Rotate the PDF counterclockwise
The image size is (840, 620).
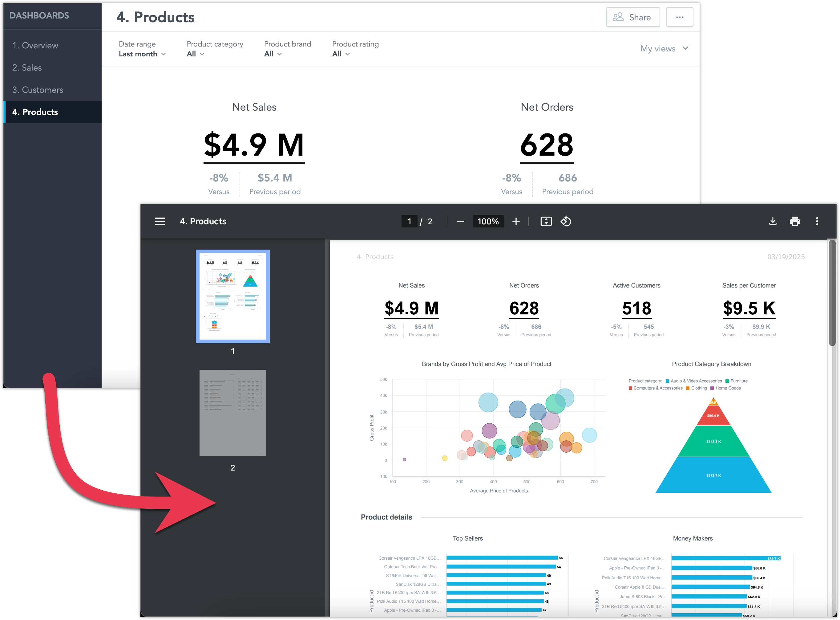[566, 222]
